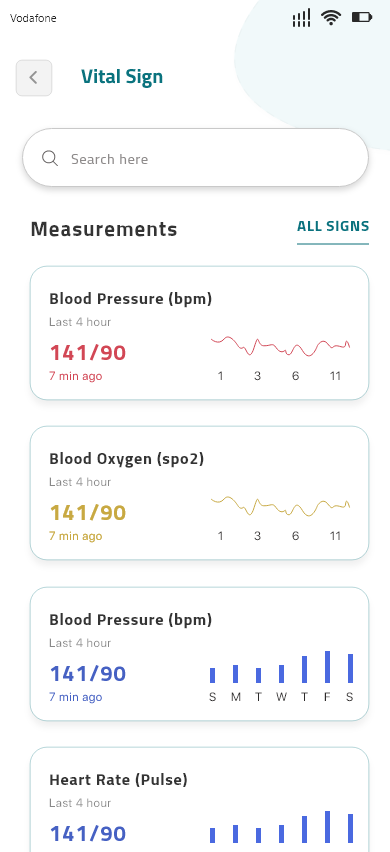Open the Heart Rate (Pulse) card
This screenshot has height=852, width=390.
pyautogui.click(x=199, y=799)
